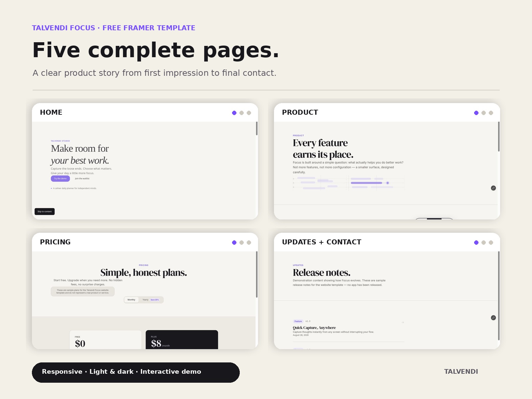Open the Join the waitlist link

[x=82, y=179]
